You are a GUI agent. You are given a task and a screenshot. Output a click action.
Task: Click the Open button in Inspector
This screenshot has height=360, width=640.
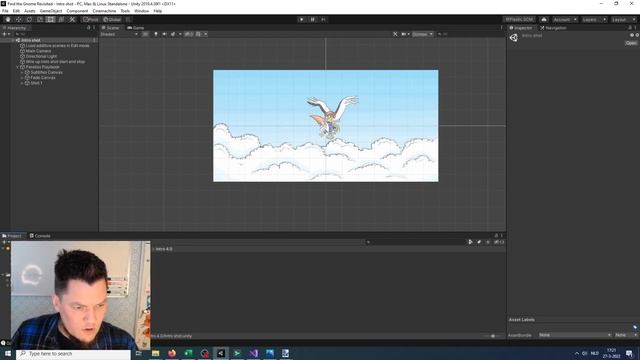pos(631,43)
